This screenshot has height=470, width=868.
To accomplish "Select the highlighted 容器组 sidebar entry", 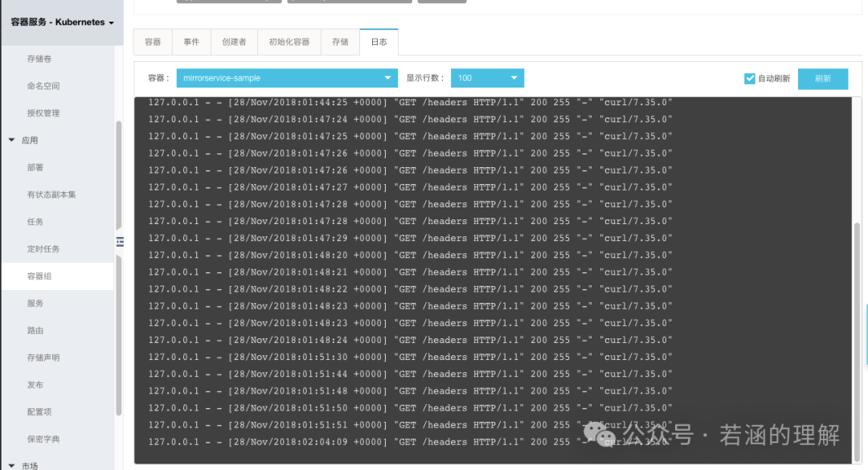I will (x=39, y=276).
